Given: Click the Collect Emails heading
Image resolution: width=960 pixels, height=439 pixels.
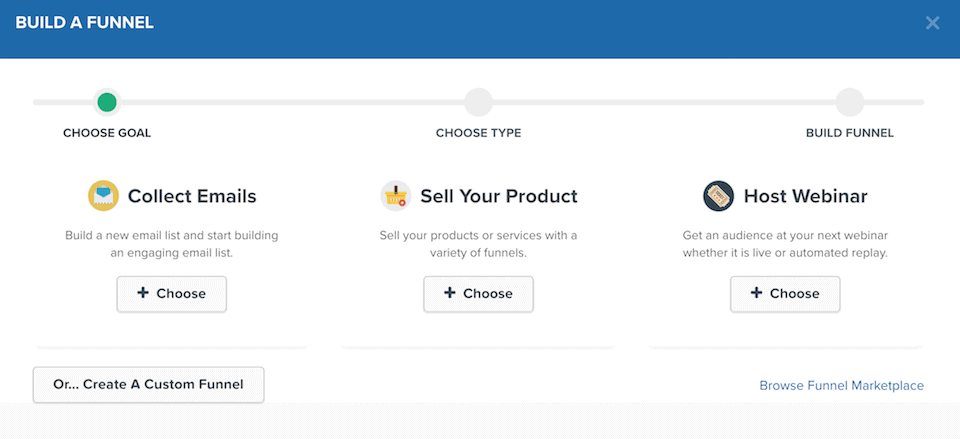Looking at the screenshot, I should [x=192, y=196].
